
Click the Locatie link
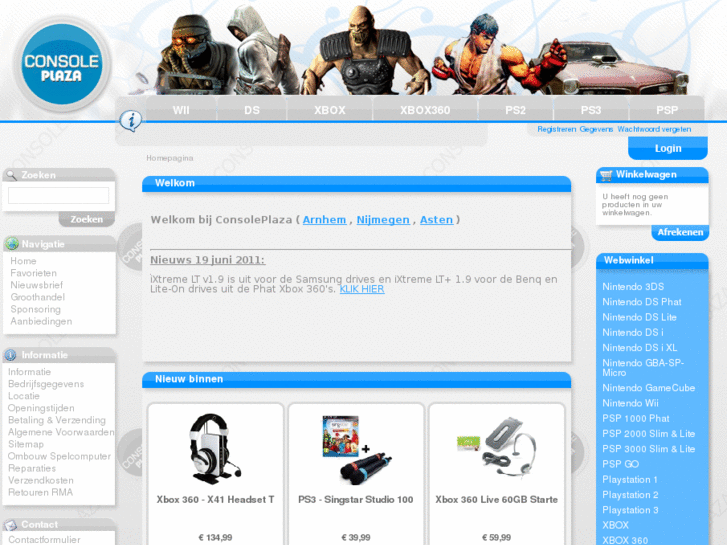[24, 396]
